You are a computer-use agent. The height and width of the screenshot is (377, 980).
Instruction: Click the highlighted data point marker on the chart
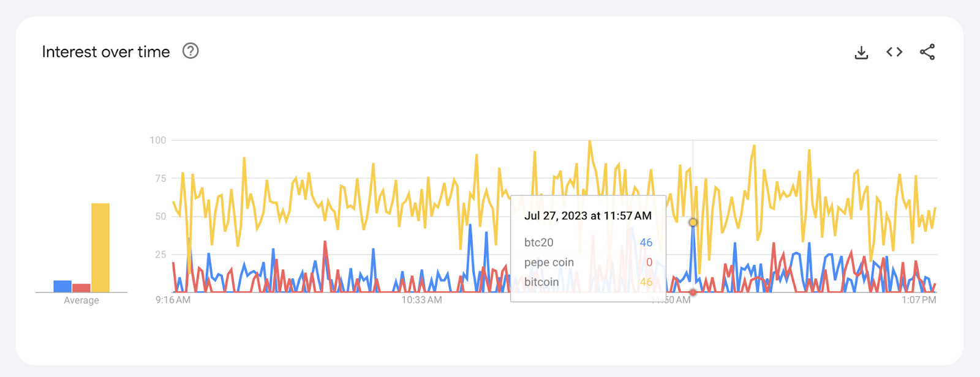(692, 222)
